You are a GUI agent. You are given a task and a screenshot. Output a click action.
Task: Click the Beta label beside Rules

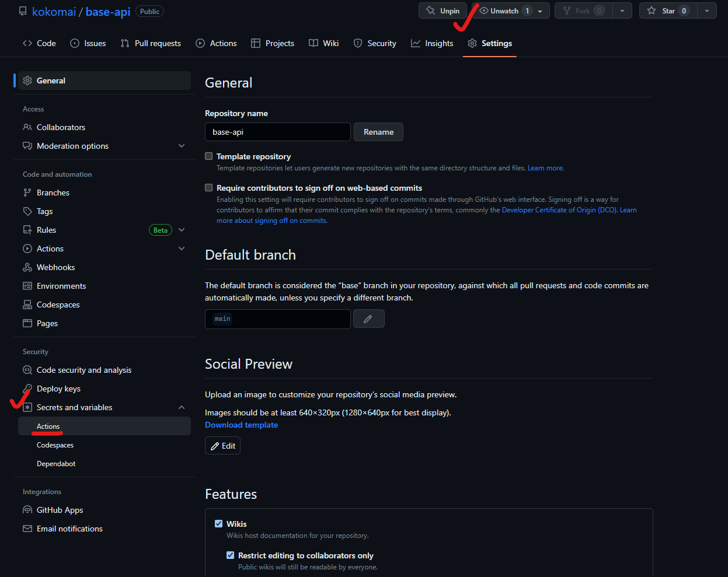(161, 230)
